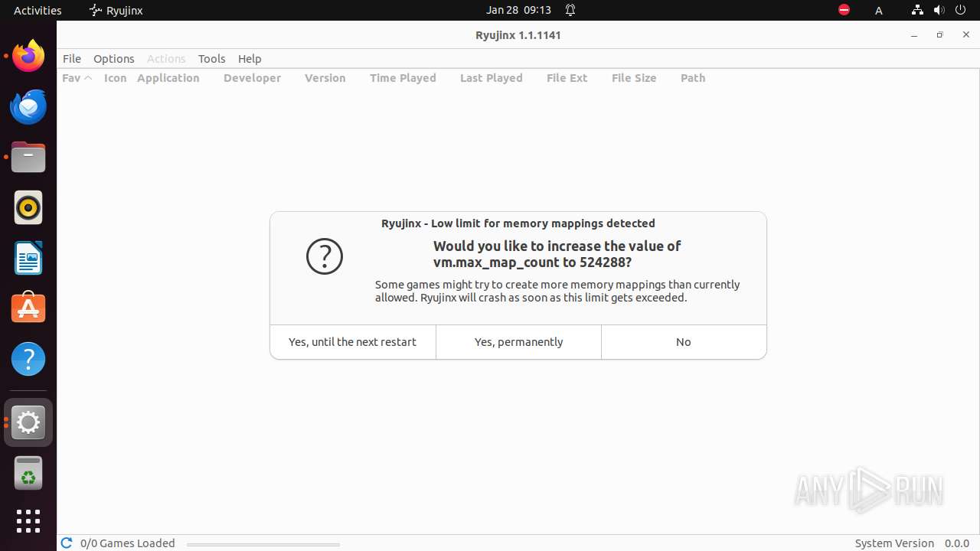Sort by the Last Played column
The width and height of the screenshot is (980, 551).
(x=492, y=78)
